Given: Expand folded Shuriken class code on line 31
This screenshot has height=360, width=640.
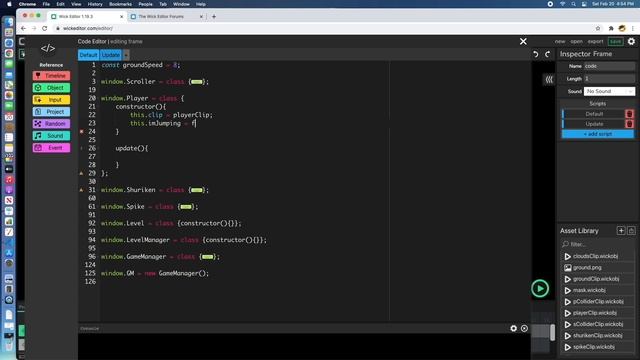Looking at the screenshot, I should pyautogui.click(x=197, y=190).
